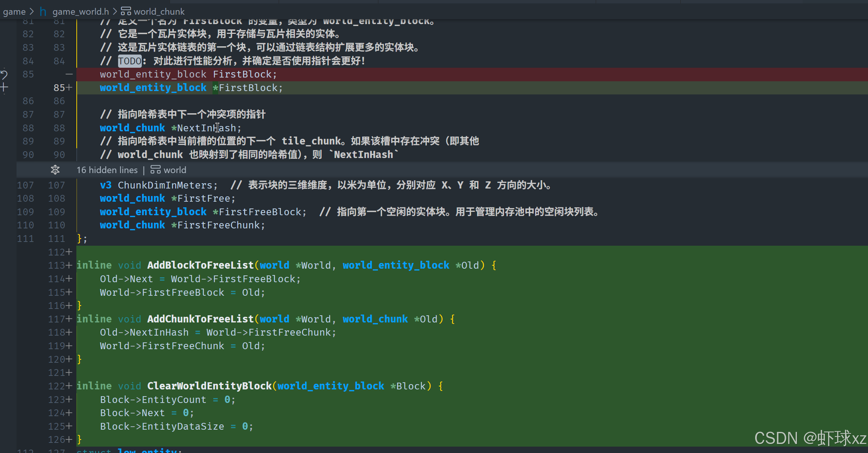Click the ClearWorldEntityBlock function name
This screenshot has width=868, height=453.
coord(209,386)
